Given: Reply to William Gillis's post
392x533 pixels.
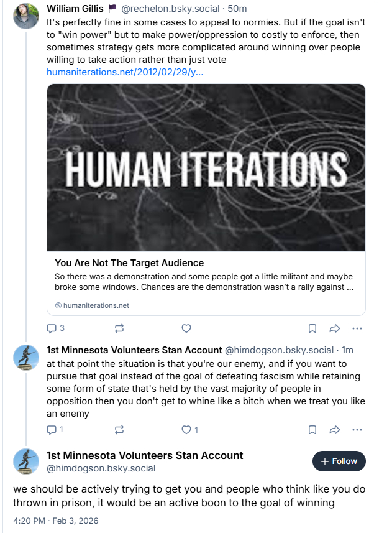Looking at the screenshot, I should click(x=52, y=328).
